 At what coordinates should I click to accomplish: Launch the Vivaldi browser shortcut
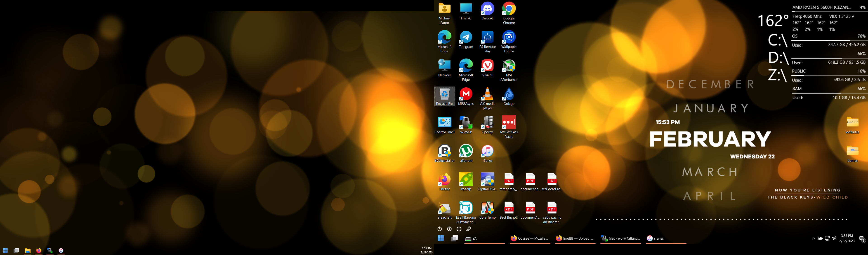pyautogui.click(x=487, y=68)
